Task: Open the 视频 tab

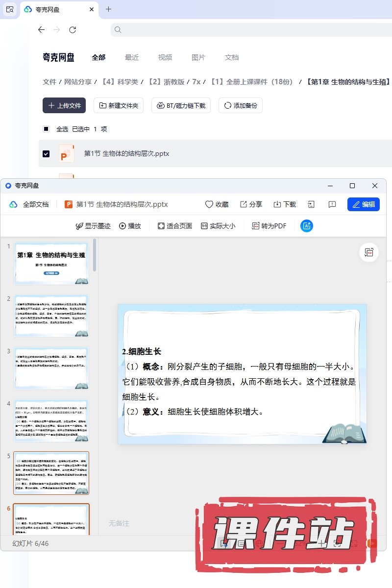Action: (165, 57)
